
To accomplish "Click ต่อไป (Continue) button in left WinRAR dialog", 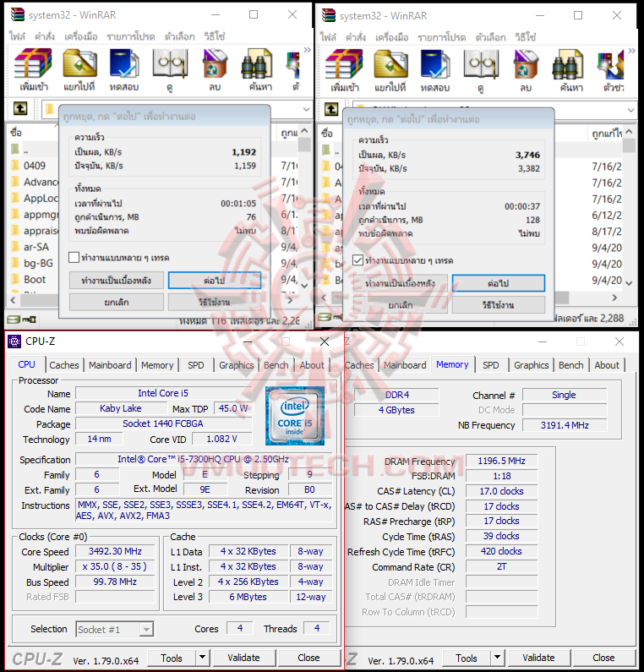I will (x=214, y=281).
